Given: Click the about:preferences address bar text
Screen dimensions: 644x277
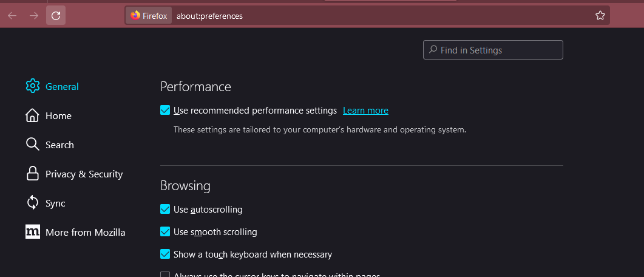Looking at the screenshot, I should pyautogui.click(x=209, y=16).
